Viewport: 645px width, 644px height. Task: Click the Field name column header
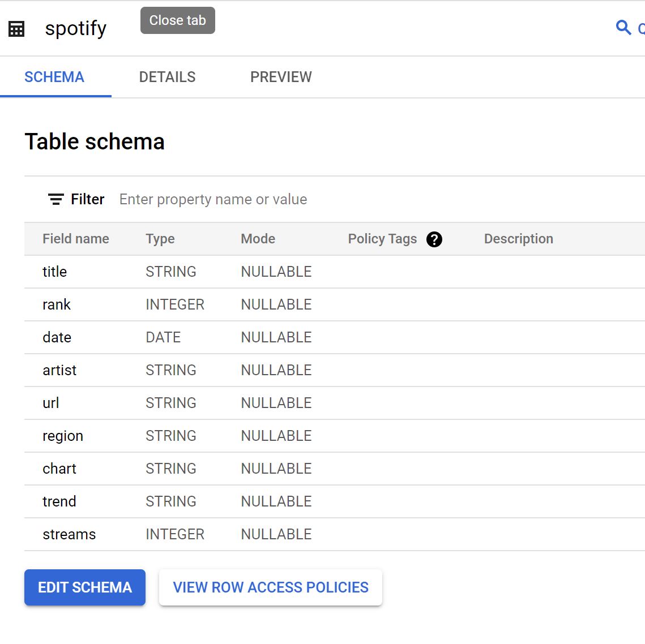76,239
